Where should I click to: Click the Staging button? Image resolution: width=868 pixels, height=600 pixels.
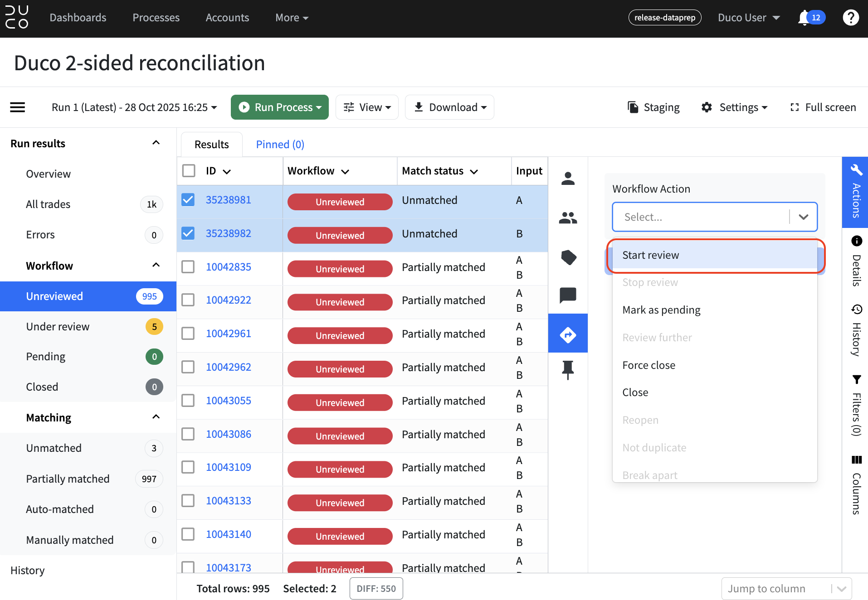[x=653, y=107]
